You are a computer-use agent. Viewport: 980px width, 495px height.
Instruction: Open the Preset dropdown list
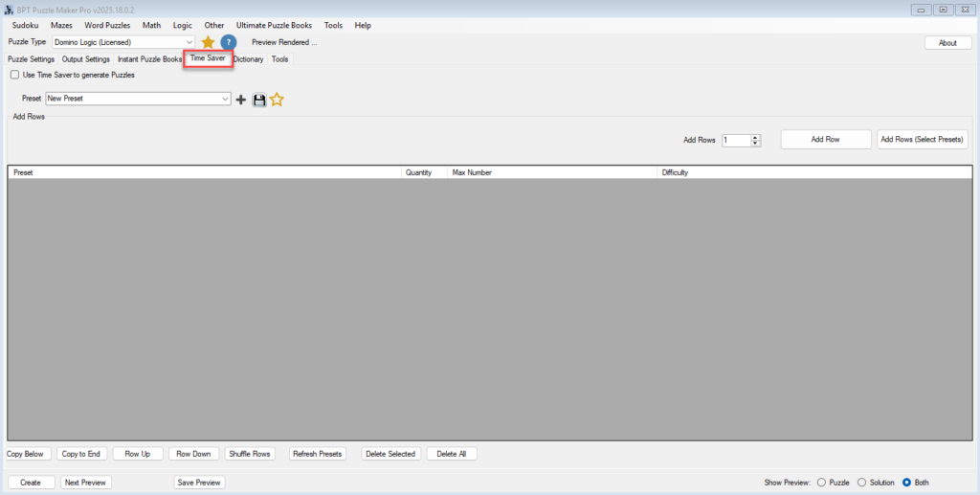(x=225, y=99)
